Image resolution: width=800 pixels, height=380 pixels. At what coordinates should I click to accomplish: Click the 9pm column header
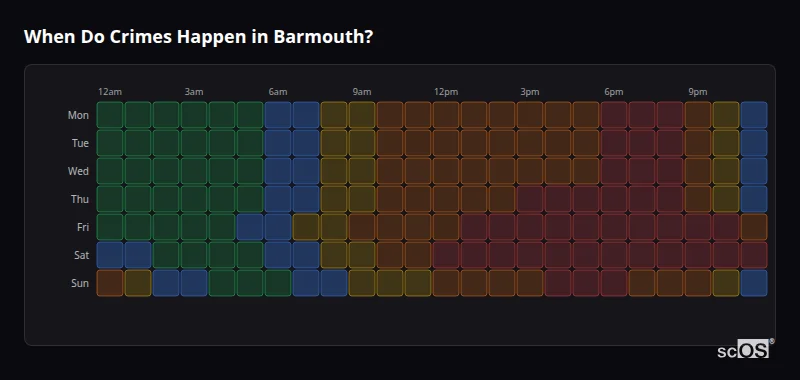(x=698, y=92)
